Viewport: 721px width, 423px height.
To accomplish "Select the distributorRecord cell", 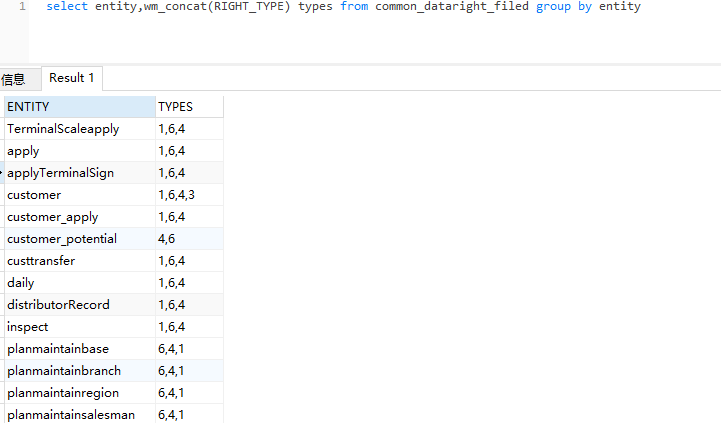I will click(80, 305).
